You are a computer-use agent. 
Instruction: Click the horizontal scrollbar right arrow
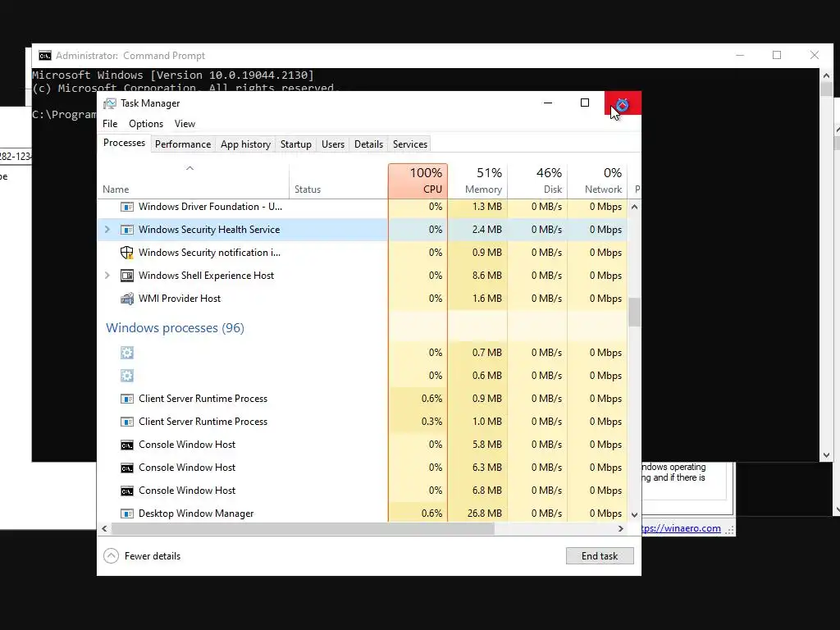point(620,529)
